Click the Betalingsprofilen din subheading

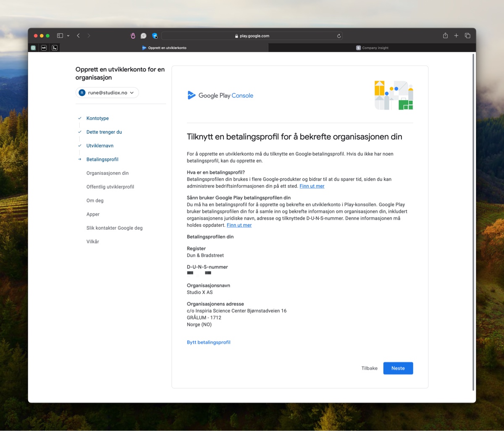(210, 237)
